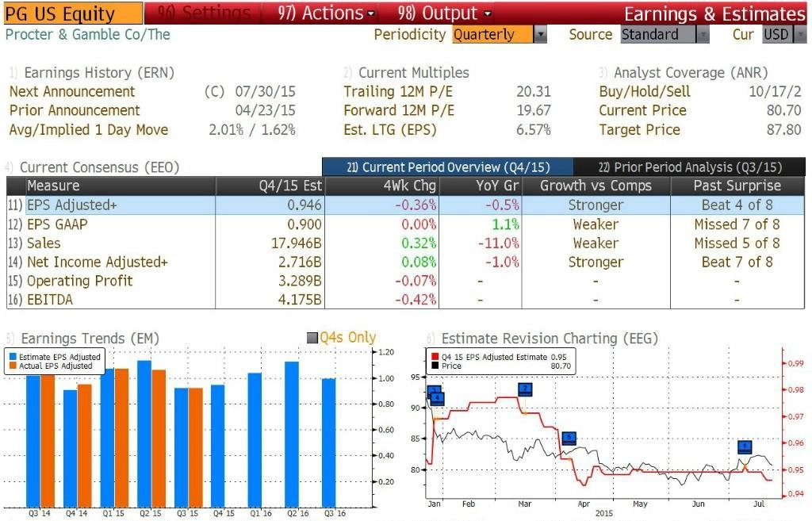Open the Source Standard dropdown
812x521 pixels.
pyautogui.click(x=665, y=35)
